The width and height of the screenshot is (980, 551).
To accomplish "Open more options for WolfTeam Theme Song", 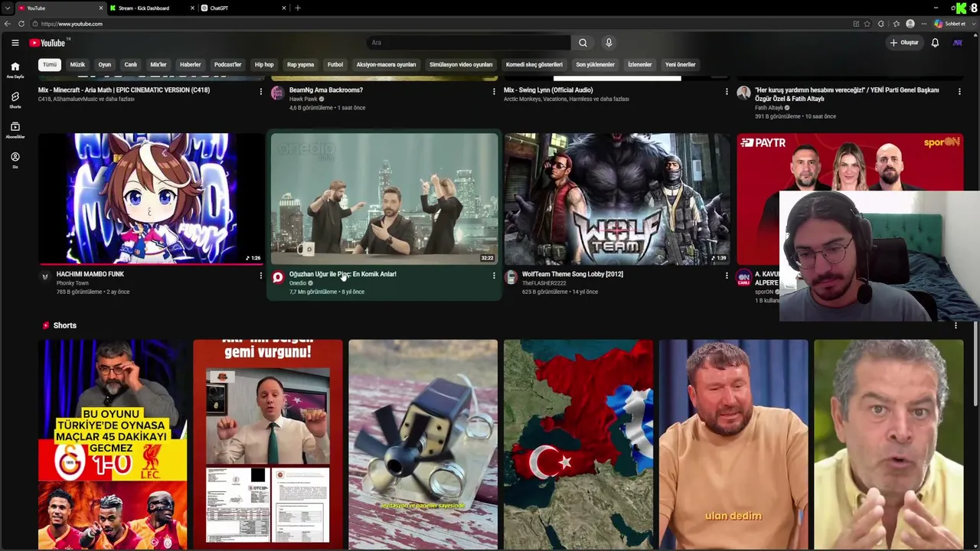I will 727,275.
